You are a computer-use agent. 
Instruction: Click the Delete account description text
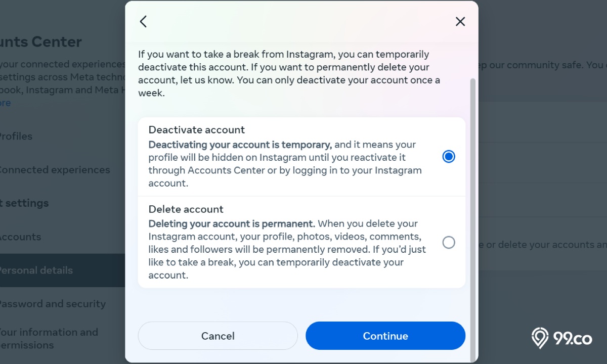click(x=287, y=249)
